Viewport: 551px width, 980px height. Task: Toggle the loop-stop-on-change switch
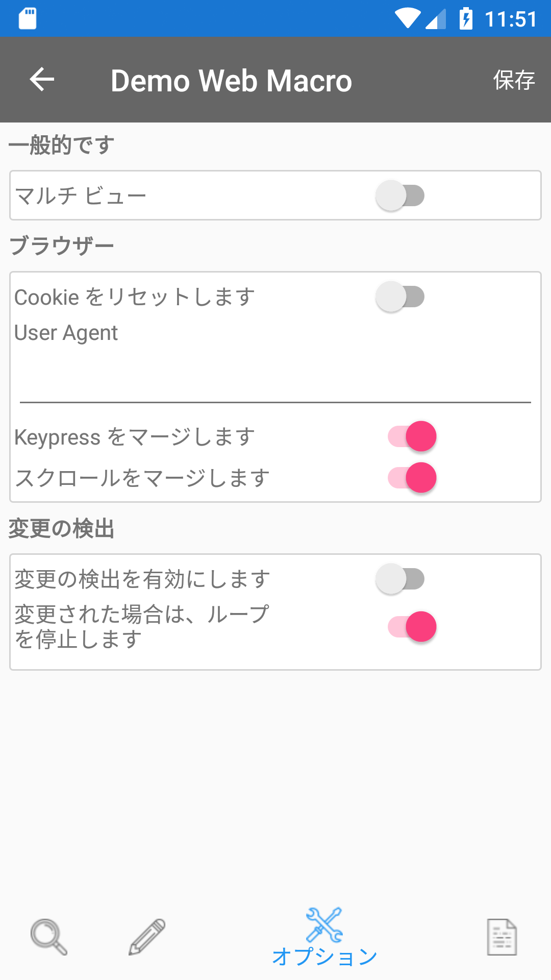[412, 626]
